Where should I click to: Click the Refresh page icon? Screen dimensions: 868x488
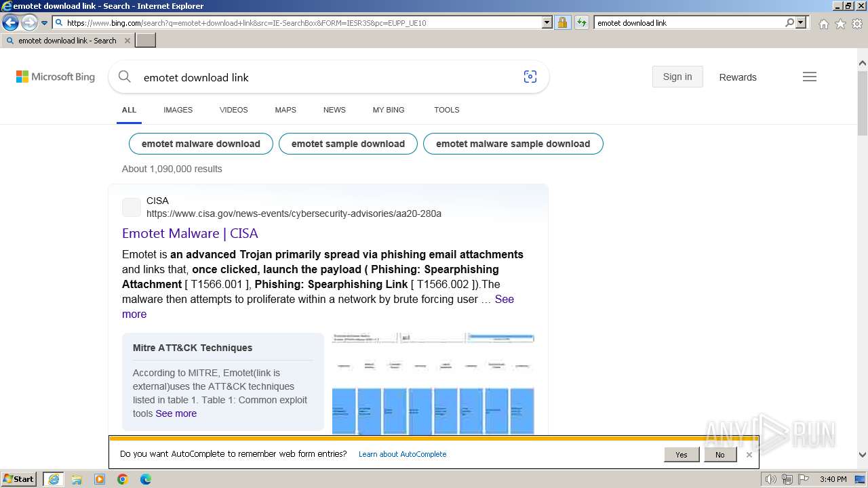(582, 23)
